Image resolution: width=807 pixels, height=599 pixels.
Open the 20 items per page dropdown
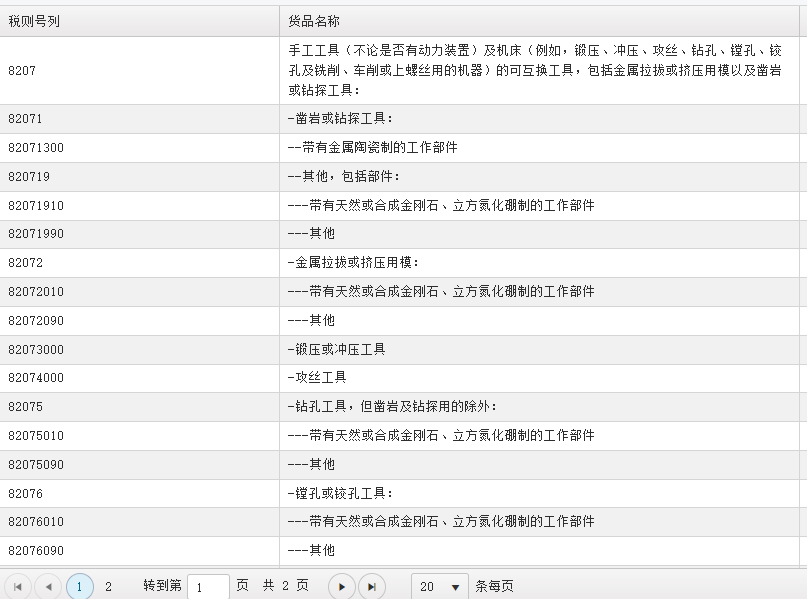point(440,587)
